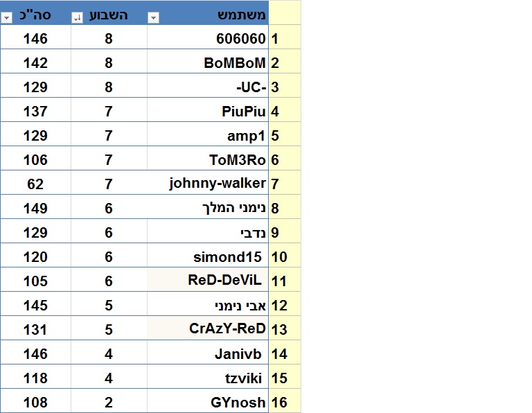Select the total cell showing 149
The height and width of the screenshot is (413, 532).
click(35, 208)
